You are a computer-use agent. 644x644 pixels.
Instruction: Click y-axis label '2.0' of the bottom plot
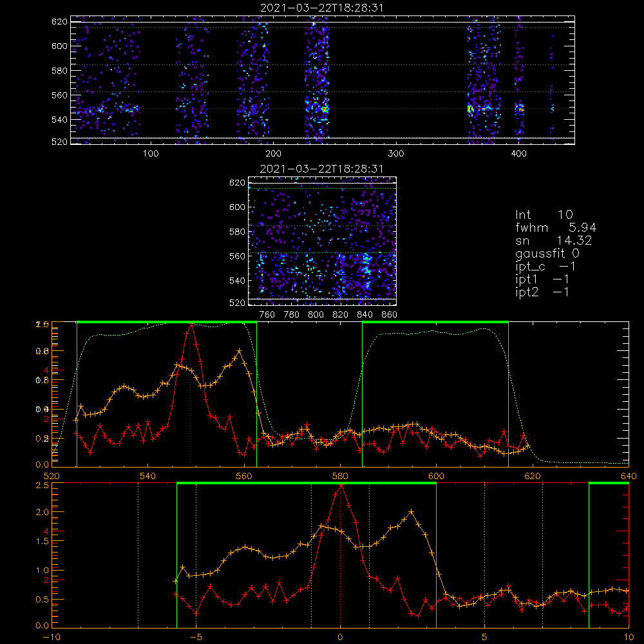pos(43,512)
